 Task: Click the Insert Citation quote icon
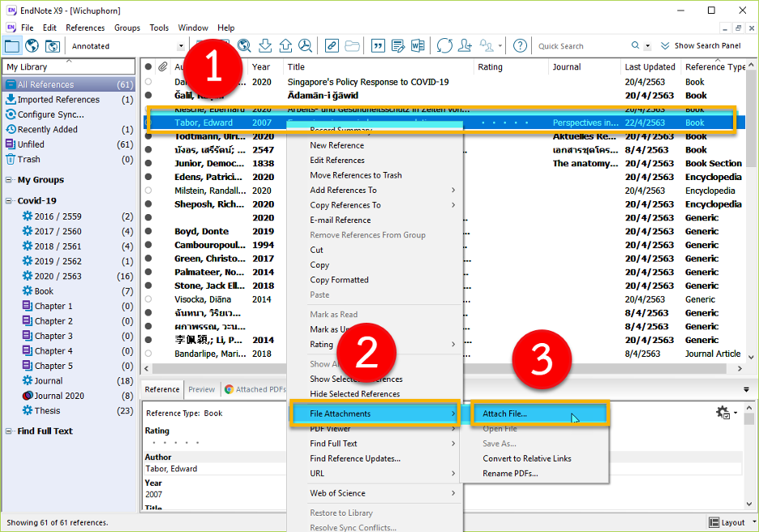click(x=377, y=45)
